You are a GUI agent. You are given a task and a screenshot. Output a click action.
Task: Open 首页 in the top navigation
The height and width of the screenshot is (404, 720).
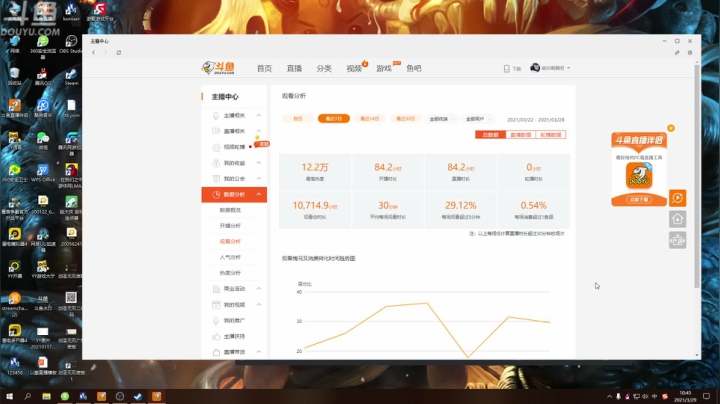pyautogui.click(x=264, y=68)
